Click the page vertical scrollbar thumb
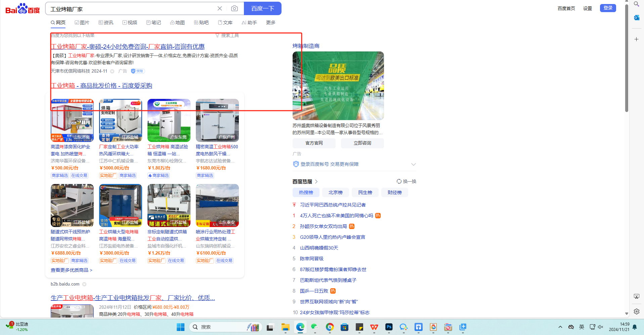Viewport: 644px width, 335px height. 627,58
